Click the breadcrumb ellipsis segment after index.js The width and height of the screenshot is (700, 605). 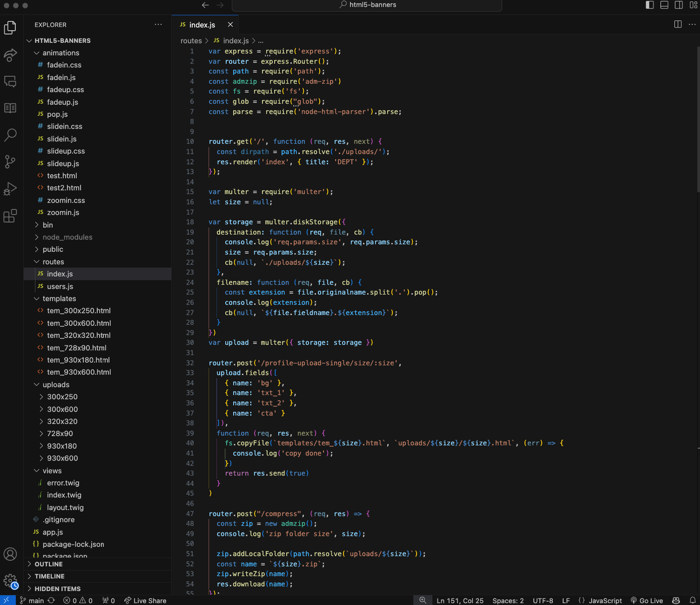pyautogui.click(x=261, y=41)
